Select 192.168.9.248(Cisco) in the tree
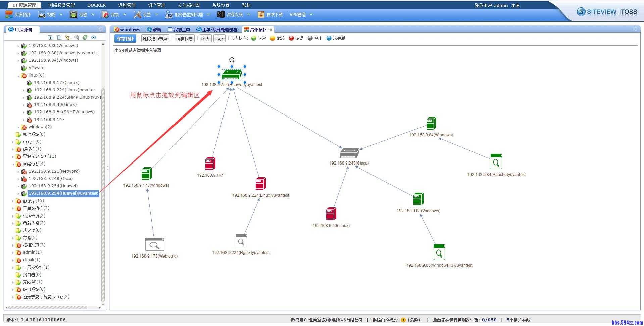 tap(50, 178)
